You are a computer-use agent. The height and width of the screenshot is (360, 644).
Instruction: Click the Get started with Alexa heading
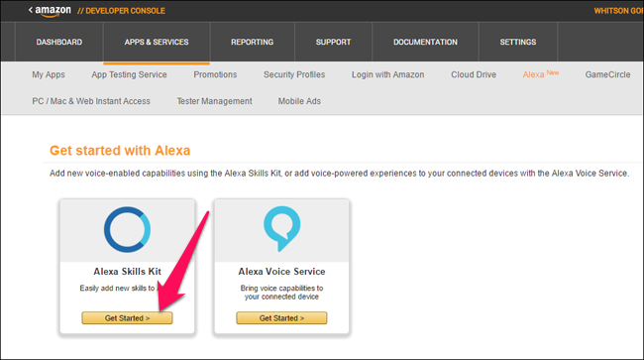(120, 151)
